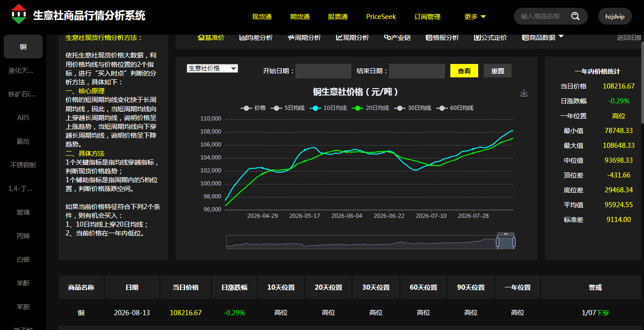Image resolution: width=644 pixels, height=330 pixels.
Task: Click the 重置 button
Action: point(498,71)
